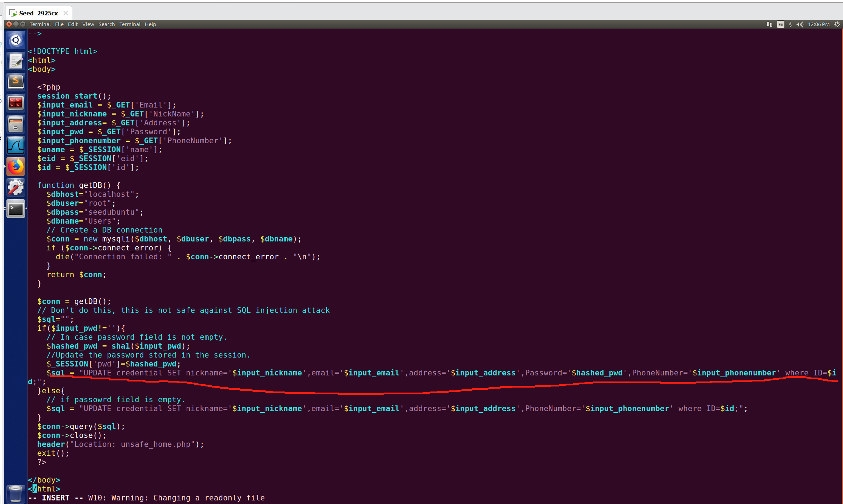Click the 'return $conn;' line

click(77, 275)
